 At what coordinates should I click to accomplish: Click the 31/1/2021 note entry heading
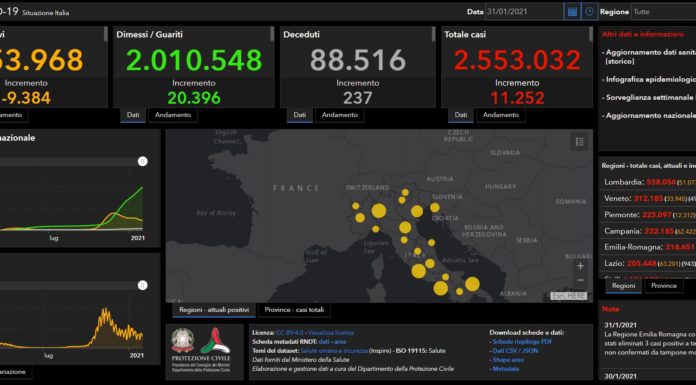[x=620, y=325]
